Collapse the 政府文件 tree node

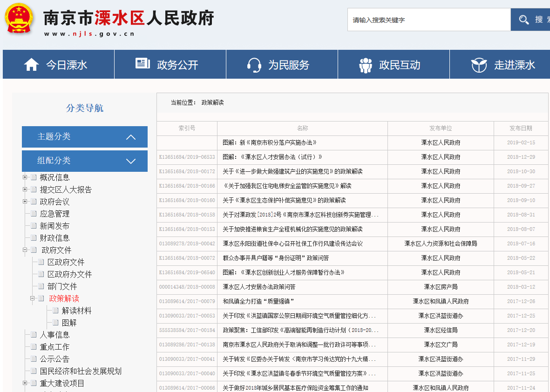[25, 250]
